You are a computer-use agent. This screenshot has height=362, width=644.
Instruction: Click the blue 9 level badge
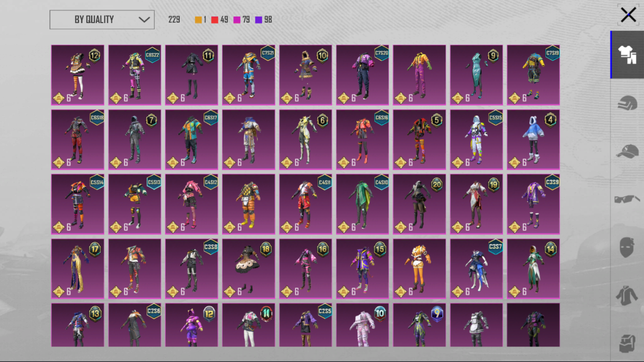(x=437, y=314)
